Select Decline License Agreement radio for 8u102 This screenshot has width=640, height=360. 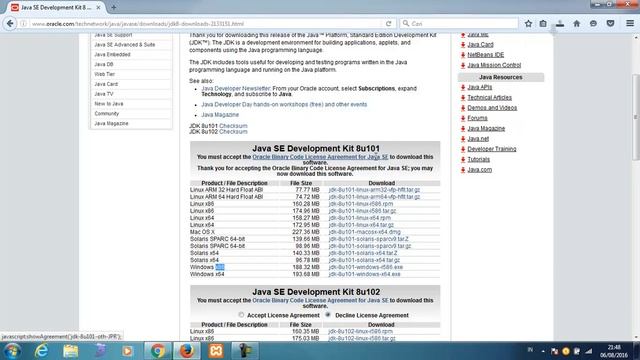pos(328,315)
